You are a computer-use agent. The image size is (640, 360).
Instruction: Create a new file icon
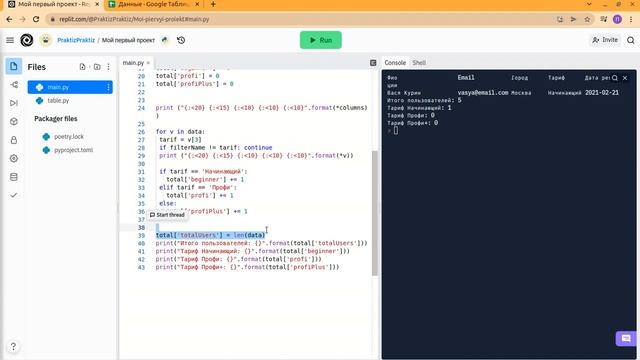click(82, 67)
